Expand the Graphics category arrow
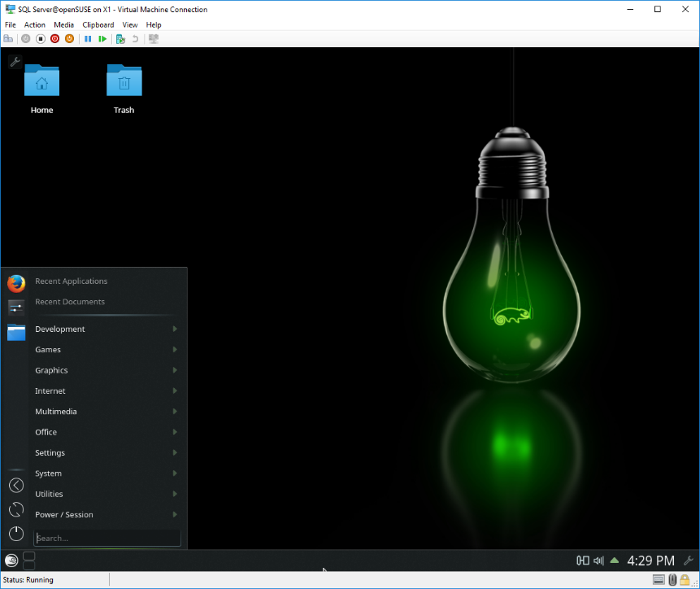 coord(175,369)
